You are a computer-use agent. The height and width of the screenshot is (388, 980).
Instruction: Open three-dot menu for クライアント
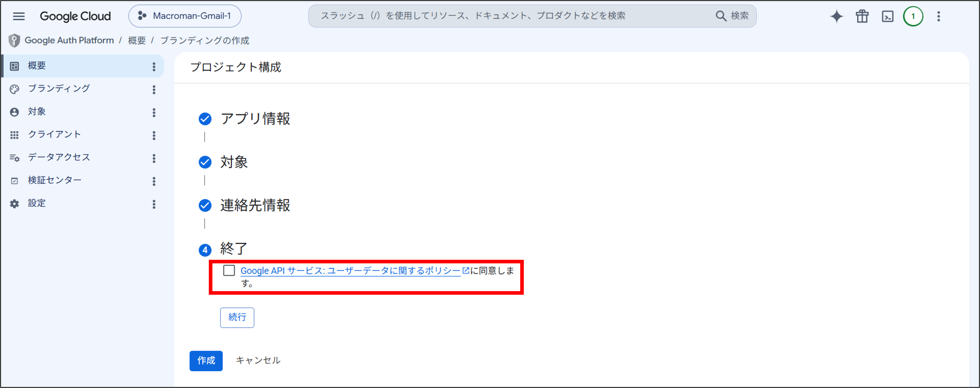(x=154, y=136)
